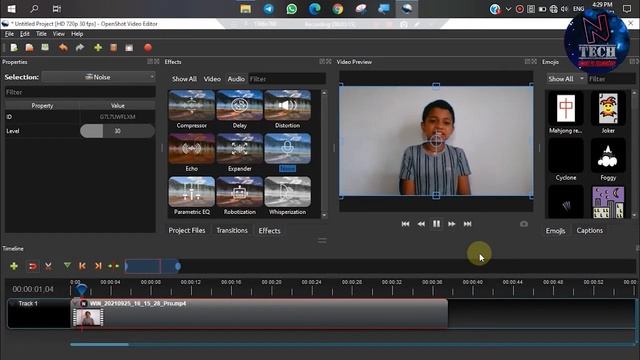Click the red Export Video button
The image size is (640, 360).
148,48
